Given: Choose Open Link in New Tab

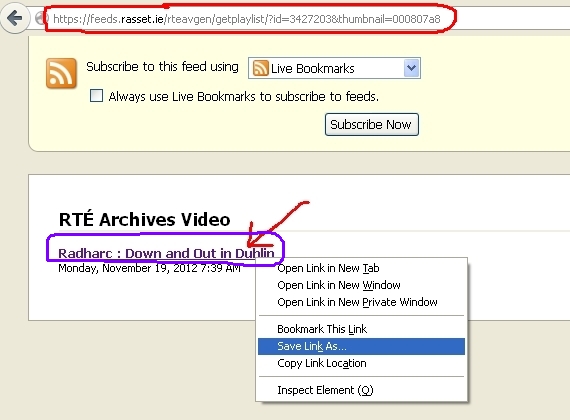Looking at the screenshot, I should click(x=328, y=268).
